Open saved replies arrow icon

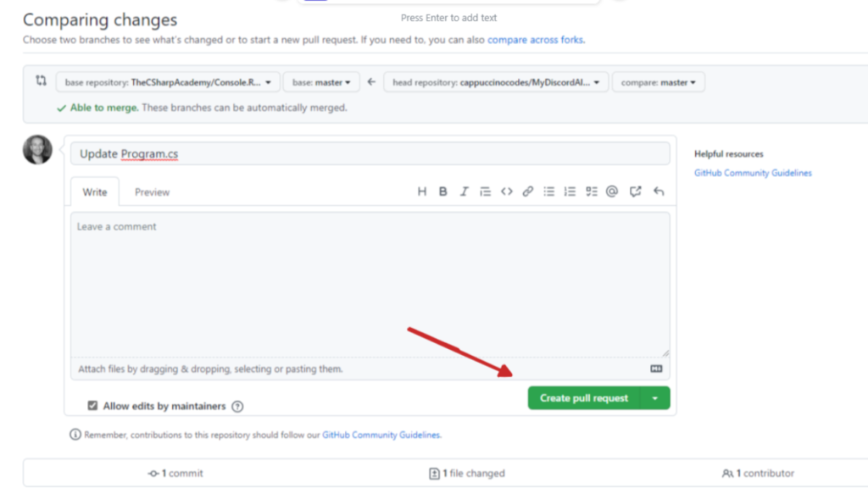coord(658,191)
